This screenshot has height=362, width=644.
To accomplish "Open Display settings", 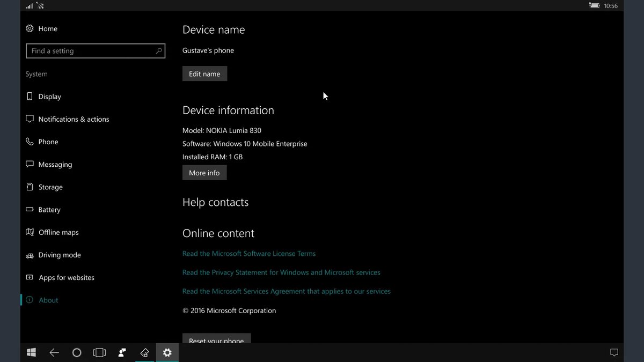I will (49, 97).
